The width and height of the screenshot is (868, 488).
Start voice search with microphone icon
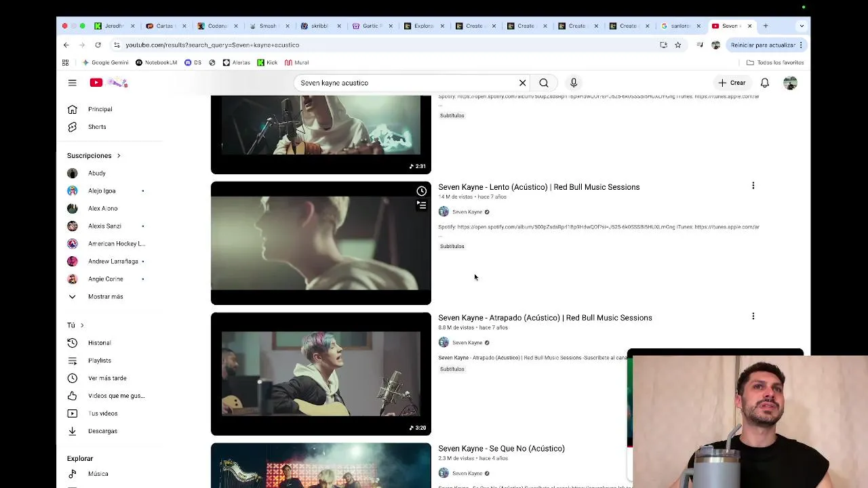point(574,83)
